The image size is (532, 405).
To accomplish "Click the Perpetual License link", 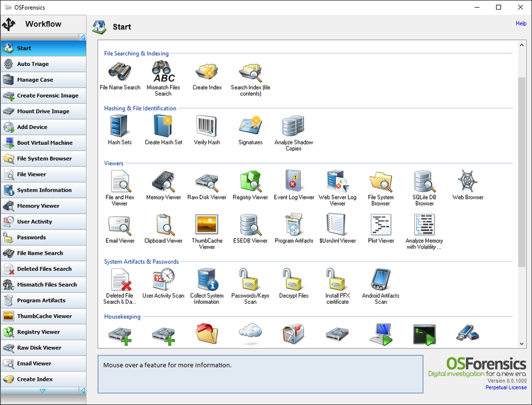I will (506, 387).
